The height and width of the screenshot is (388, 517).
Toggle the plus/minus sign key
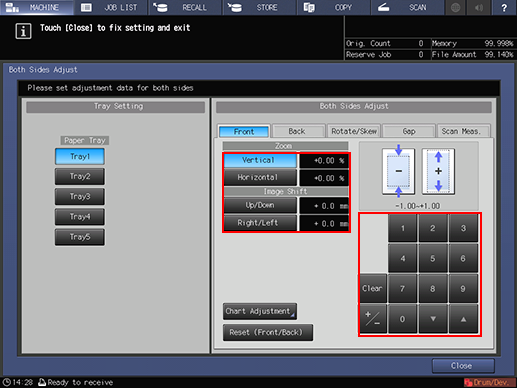pos(373,319)
